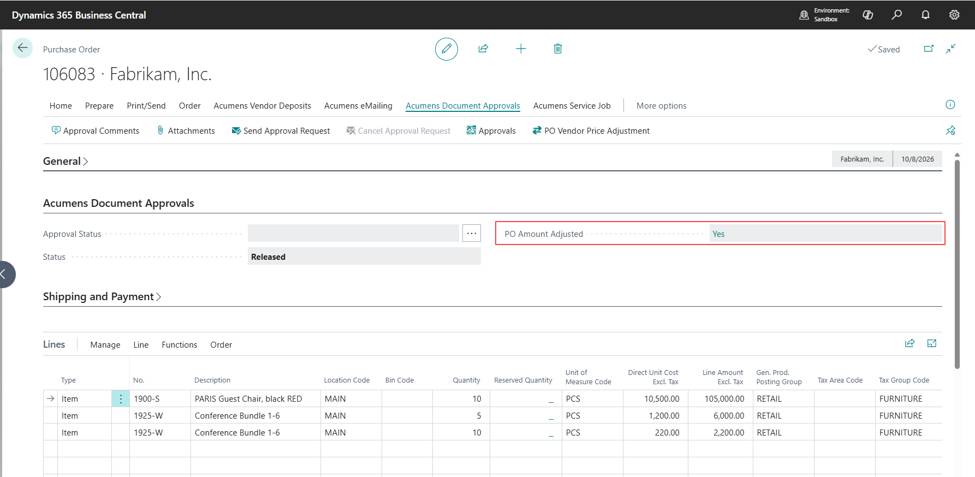The height and width of the screenshot is (477, 975).
Task: Open the info FactBox pane icon
Action: (950, 105)
